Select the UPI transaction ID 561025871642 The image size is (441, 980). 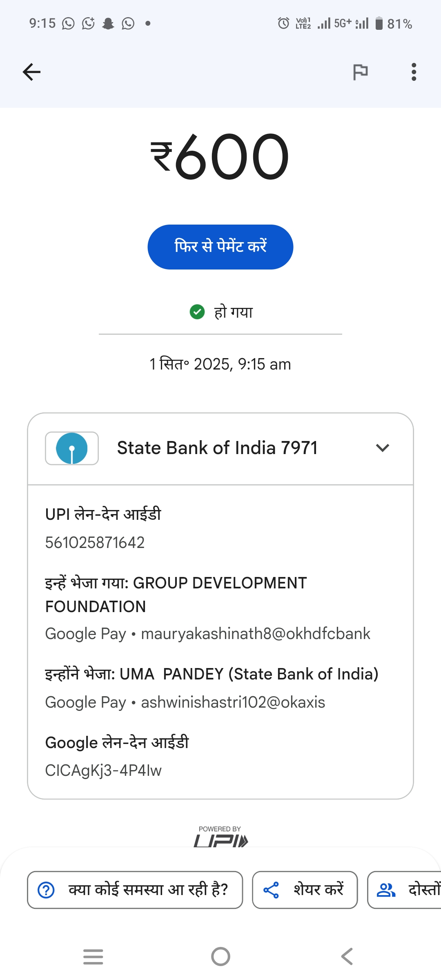95,543
